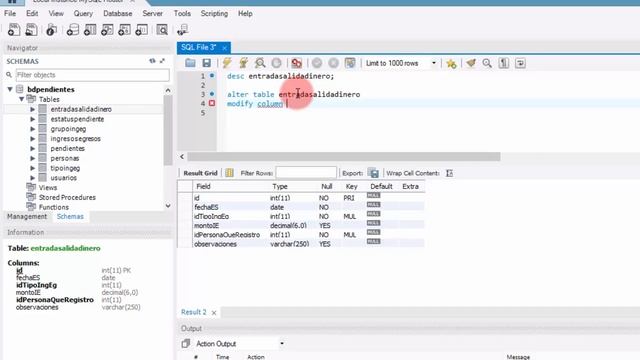640x360 pixels.
Task: Collapse the Tables node
Action: click(x=22, y=99)
